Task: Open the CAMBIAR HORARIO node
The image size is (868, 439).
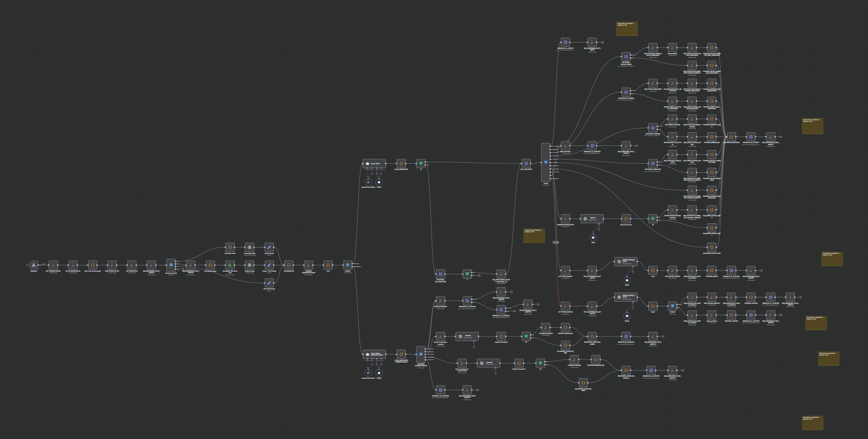Action: pyautogui.click(x=574, y=360)
